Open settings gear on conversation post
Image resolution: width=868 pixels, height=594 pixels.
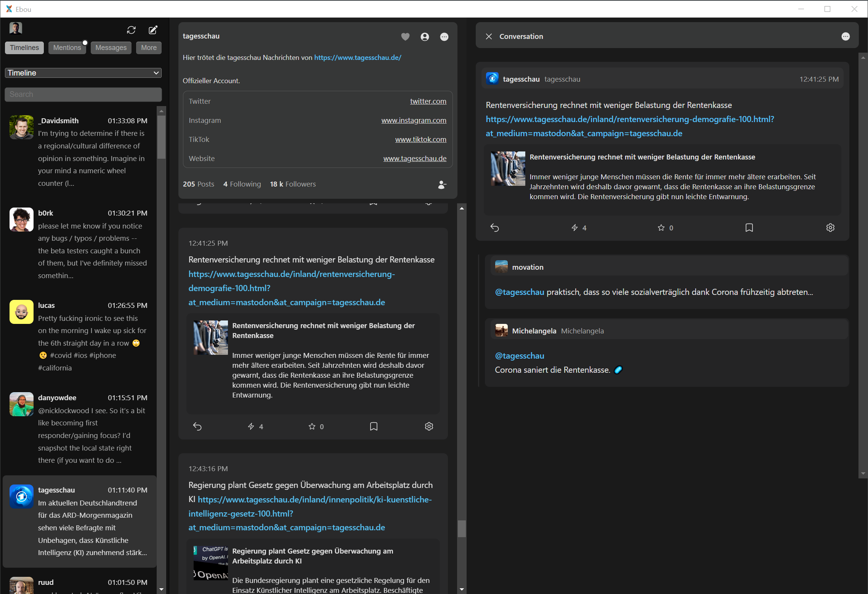coord(830,228)
